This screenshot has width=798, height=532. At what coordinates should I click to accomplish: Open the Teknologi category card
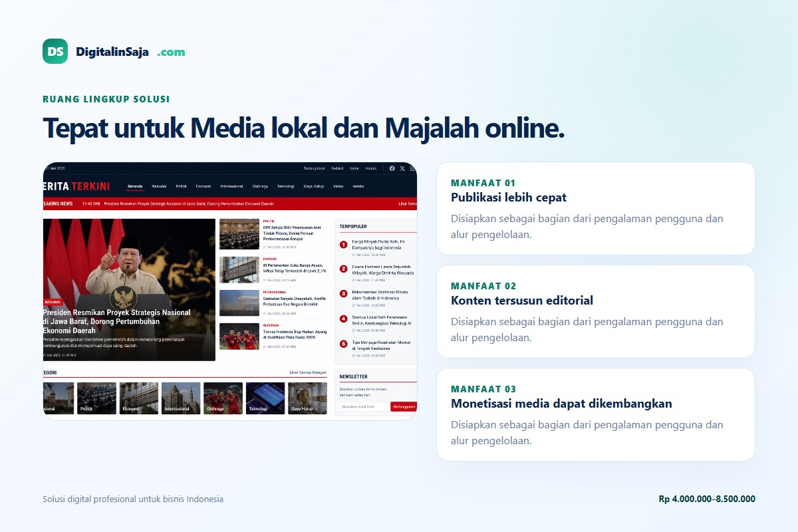[x=265, y=398]
